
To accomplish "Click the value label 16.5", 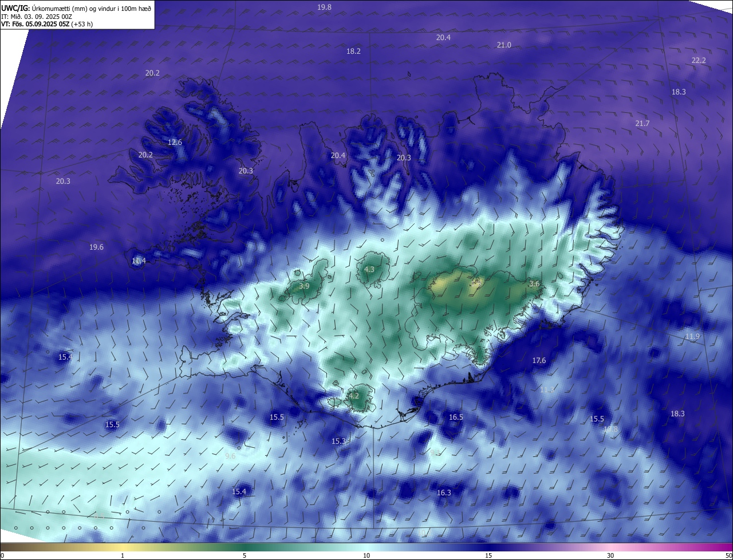I will click(456, 417).
